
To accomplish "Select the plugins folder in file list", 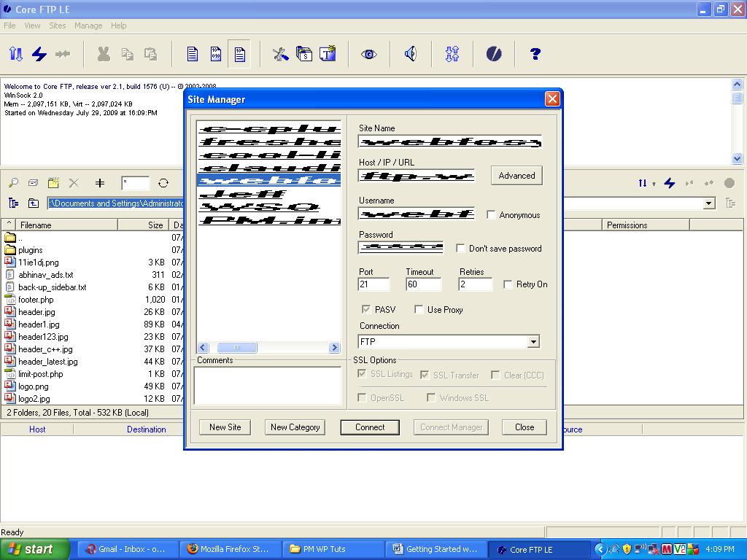I will (x=31, y=250).
